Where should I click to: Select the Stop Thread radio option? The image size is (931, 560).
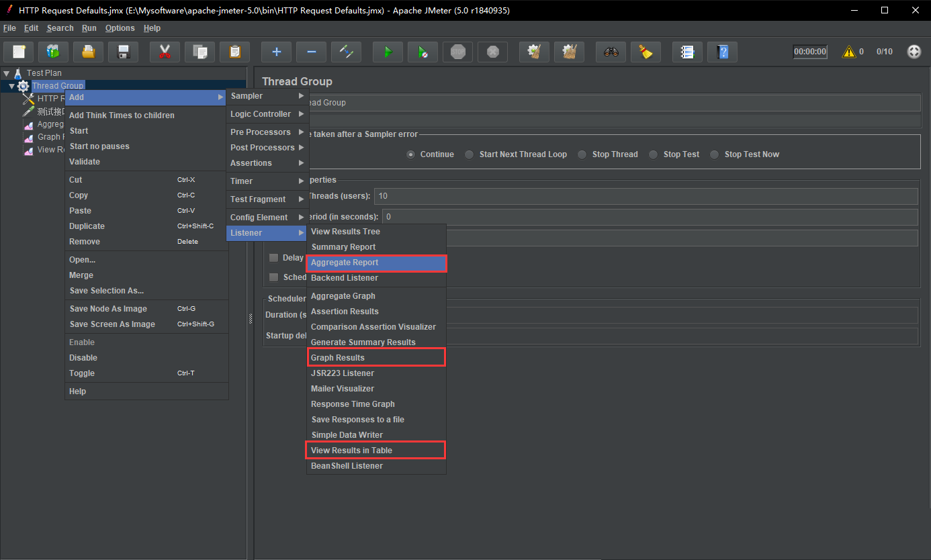coord(583,154)
